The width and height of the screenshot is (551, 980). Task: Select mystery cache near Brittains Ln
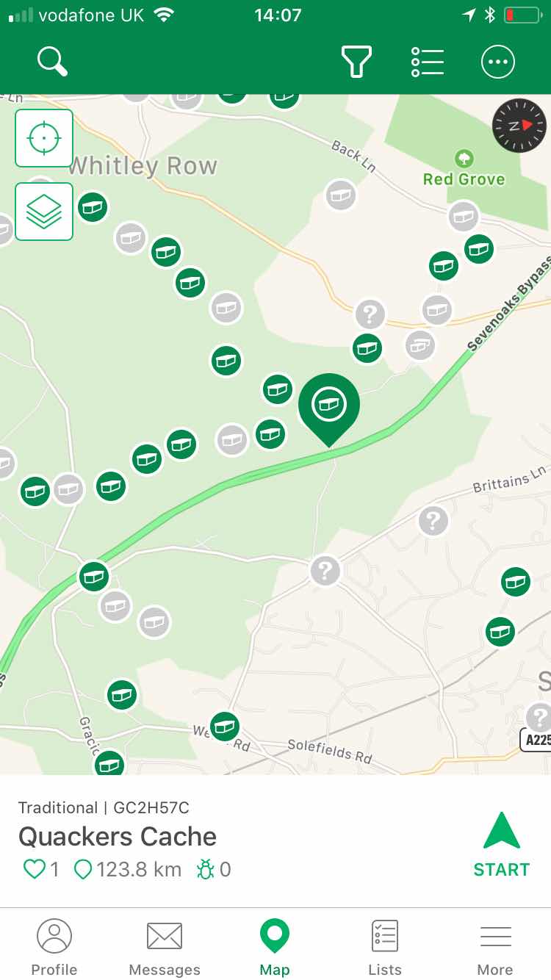point(433,522)
